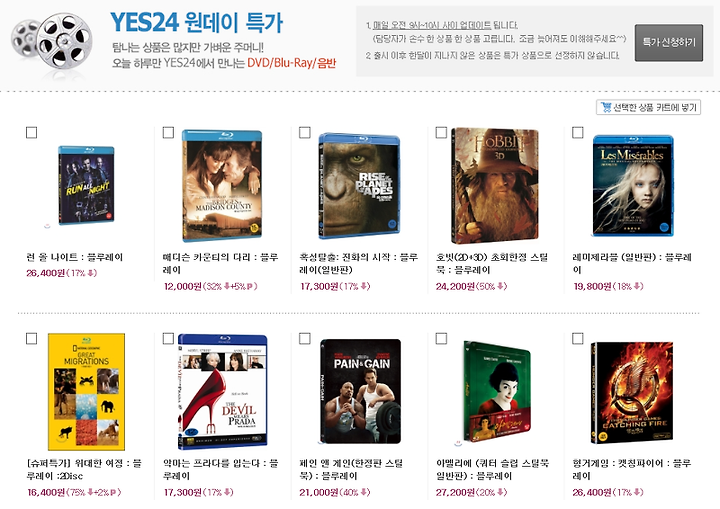Open the 레미제라블 (일반판) title link

[x=632, y=263]
